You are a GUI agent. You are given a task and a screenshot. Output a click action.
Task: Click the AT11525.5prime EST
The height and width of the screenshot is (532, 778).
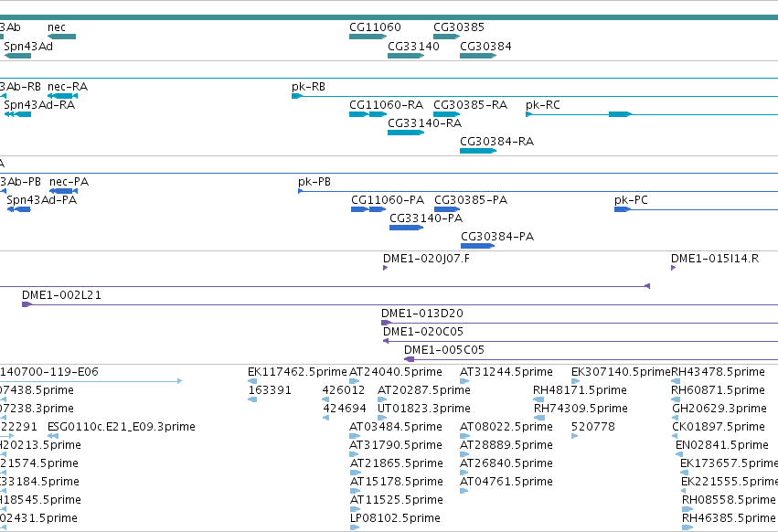356,510
